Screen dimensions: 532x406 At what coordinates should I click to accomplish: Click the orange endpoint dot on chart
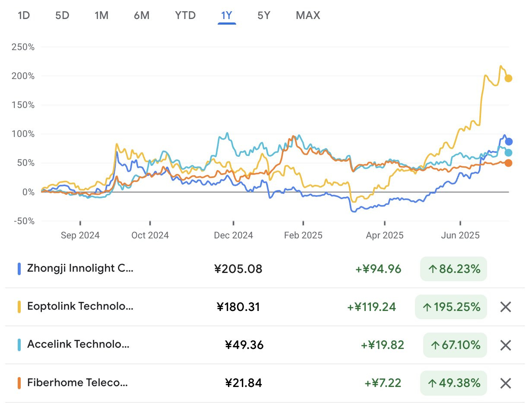point(509,163)
